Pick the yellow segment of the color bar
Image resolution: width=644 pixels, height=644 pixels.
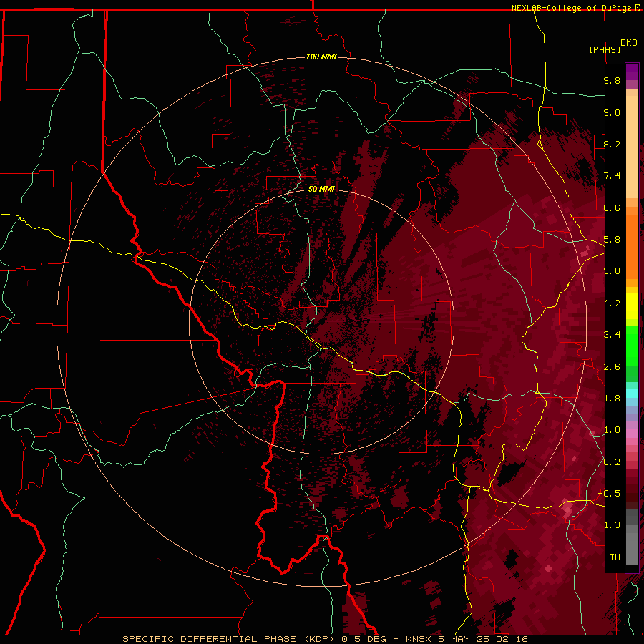click(x=632, y=306)
